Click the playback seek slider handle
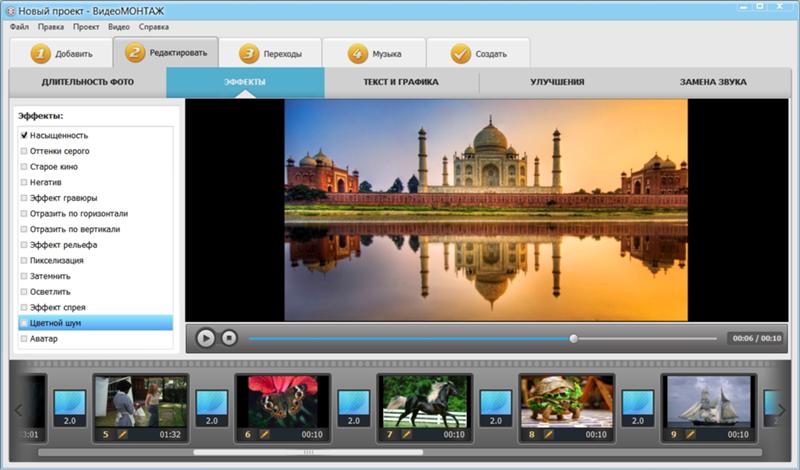The width and height of the screenshot is (800, 470). point(573,338)
